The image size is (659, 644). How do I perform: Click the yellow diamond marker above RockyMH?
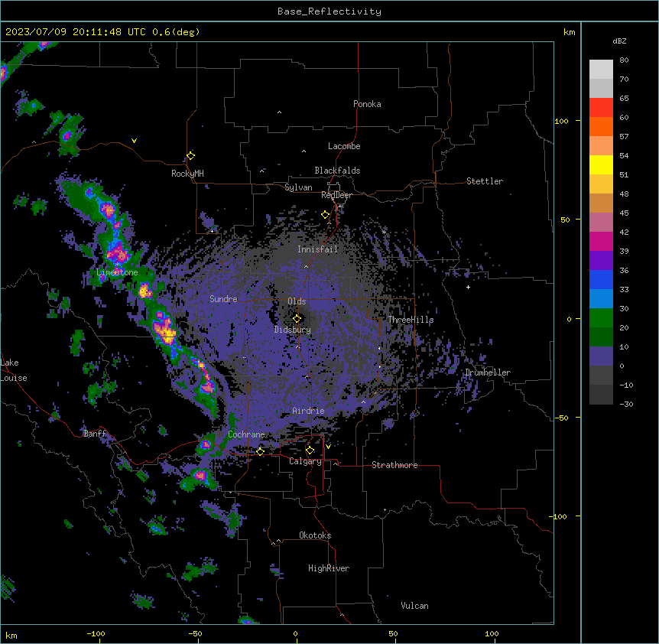tap(191, 156)
